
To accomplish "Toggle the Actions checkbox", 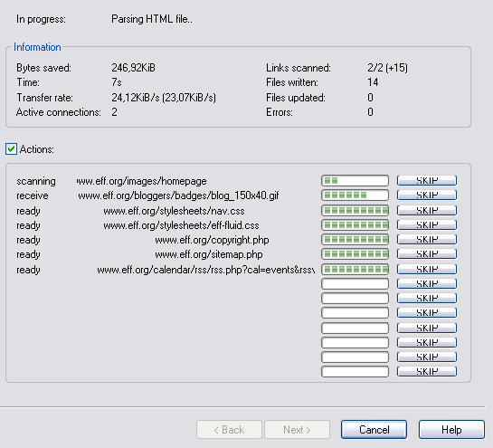I will tap(12, 148).
